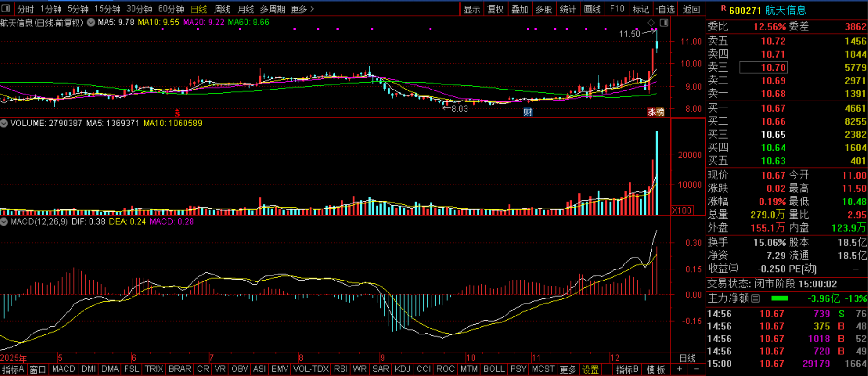The height and width of the screenshot is (376, 868).
Task: Select the DMI indicator tab
Action: tap(89, 369)
